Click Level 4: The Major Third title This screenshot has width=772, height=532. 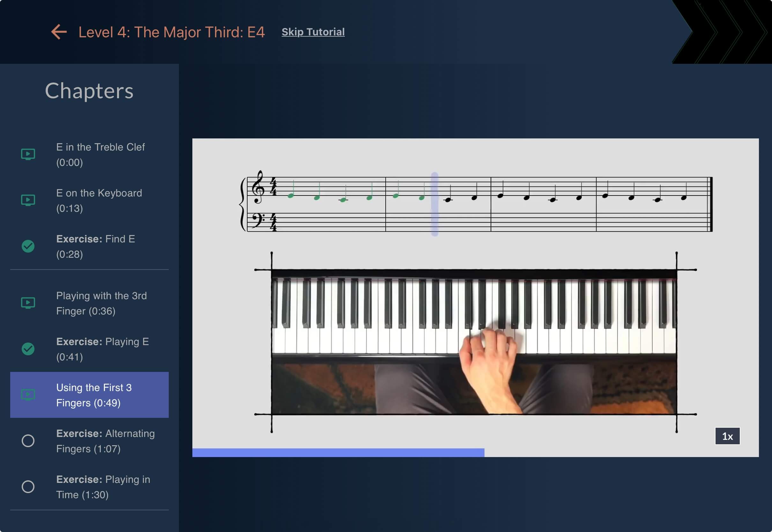(x=171, y=32)
